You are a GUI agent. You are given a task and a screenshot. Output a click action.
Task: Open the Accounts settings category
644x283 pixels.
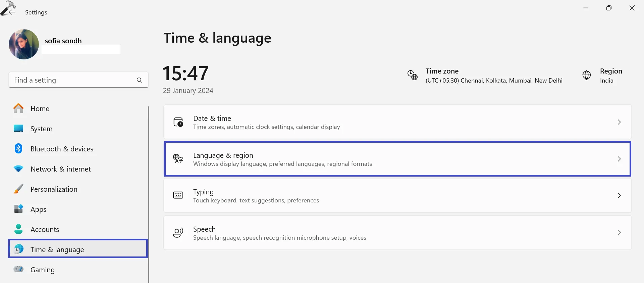point(45,230)
